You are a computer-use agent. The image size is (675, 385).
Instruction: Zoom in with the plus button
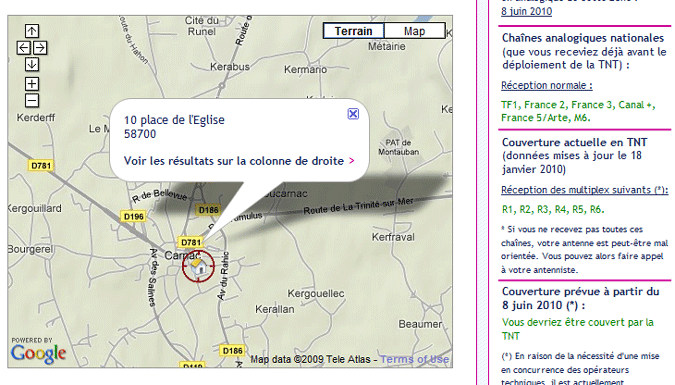[x=31, y=84]
